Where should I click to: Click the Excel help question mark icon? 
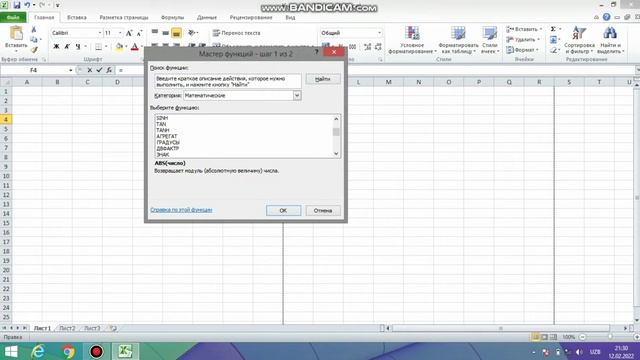[x=607, y=17]
